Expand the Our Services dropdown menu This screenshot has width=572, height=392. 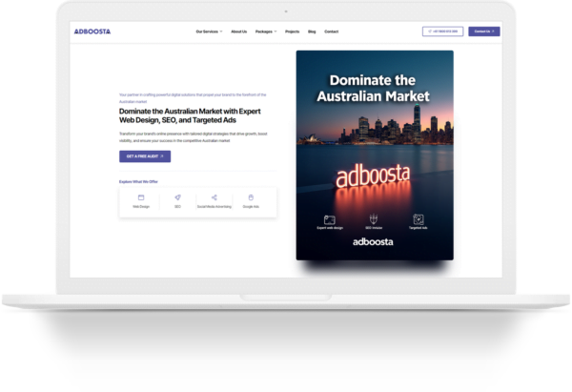pyautogui.click(x=209, y=31)
